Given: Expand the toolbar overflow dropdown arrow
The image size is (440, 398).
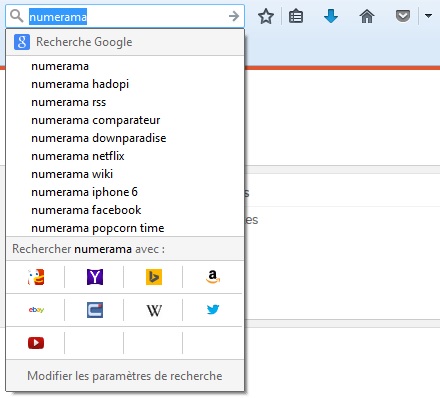Looking at the screenshot, I should click(428, 16).
